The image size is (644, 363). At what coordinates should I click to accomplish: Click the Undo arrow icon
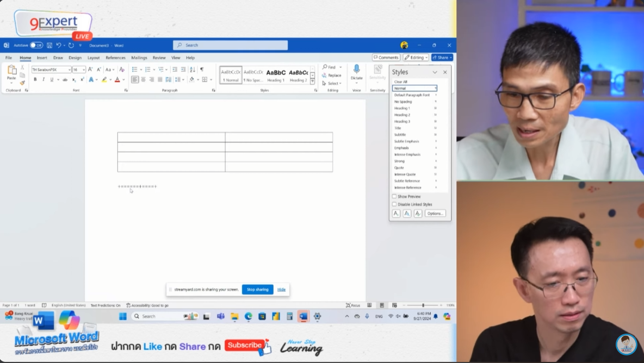tap(58, 46)
